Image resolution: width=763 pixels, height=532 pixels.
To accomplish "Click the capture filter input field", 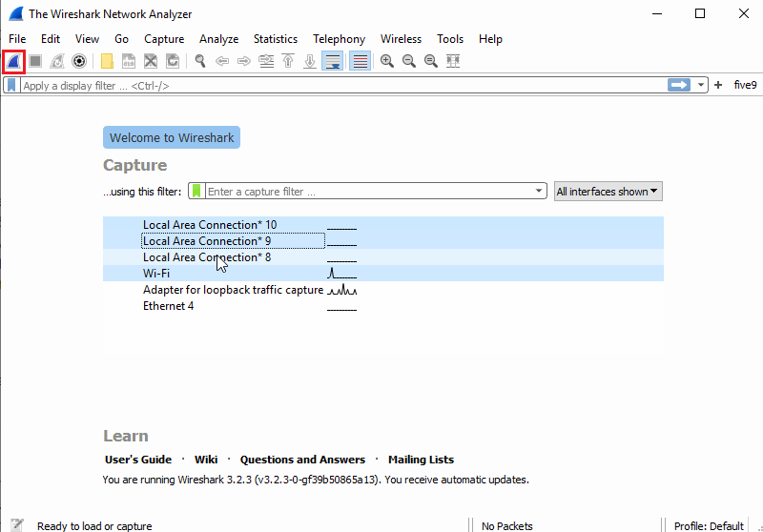I will pyautogui.click(x=368, y=191).
